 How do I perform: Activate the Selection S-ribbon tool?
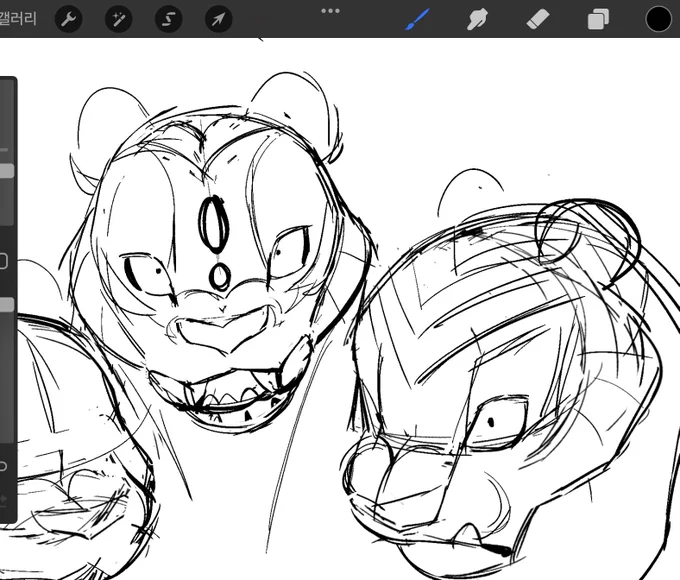pyautogui.click(x=168, y=19)
